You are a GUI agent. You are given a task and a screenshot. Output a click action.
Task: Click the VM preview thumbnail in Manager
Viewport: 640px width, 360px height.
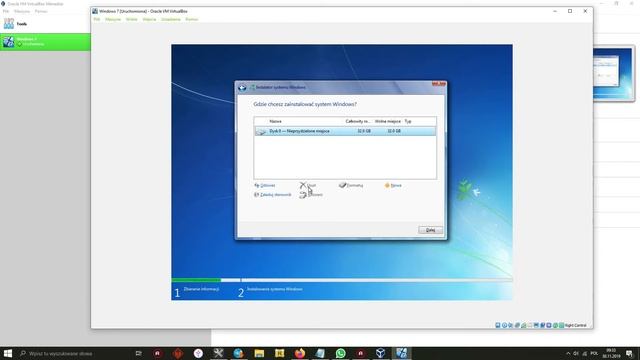click(612, 73)
